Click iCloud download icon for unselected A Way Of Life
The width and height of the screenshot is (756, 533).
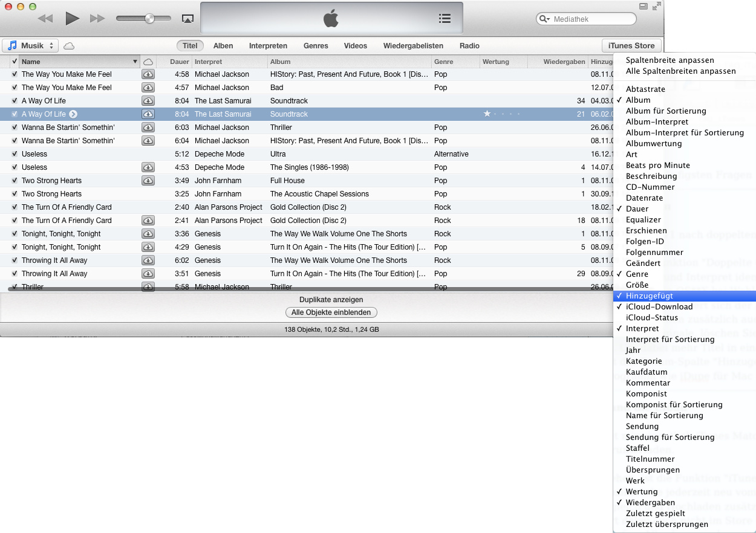pyautogui.click(x=148, y=101)
